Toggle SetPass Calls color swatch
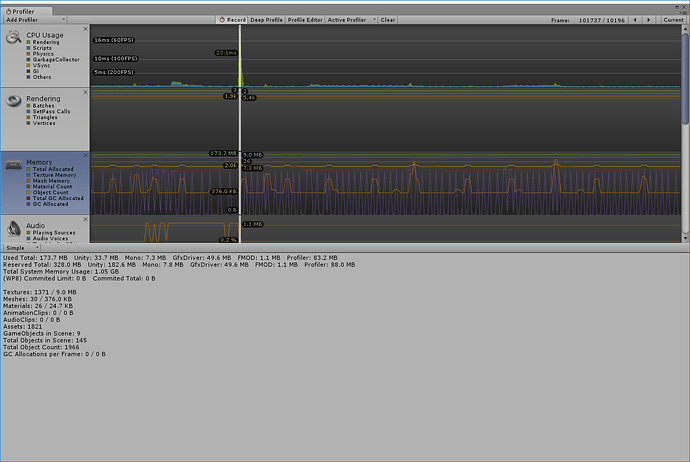The image size is (690, 462). pos(29,111)
